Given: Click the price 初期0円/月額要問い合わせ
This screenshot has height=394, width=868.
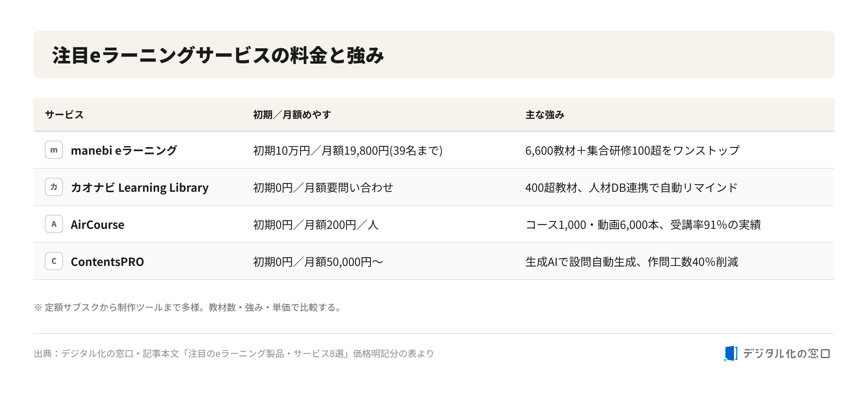Looking at the screenshot, I should pyautogui.click(x=323, y=188).
